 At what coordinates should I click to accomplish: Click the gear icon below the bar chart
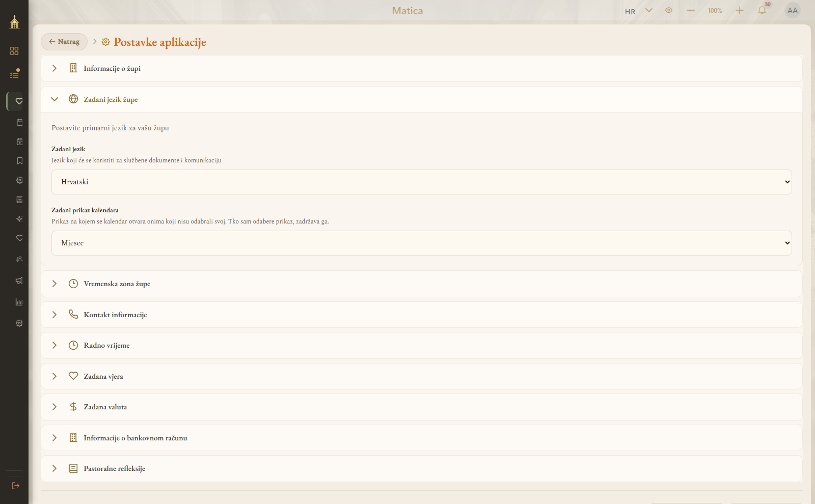click(x=19, y=323)
